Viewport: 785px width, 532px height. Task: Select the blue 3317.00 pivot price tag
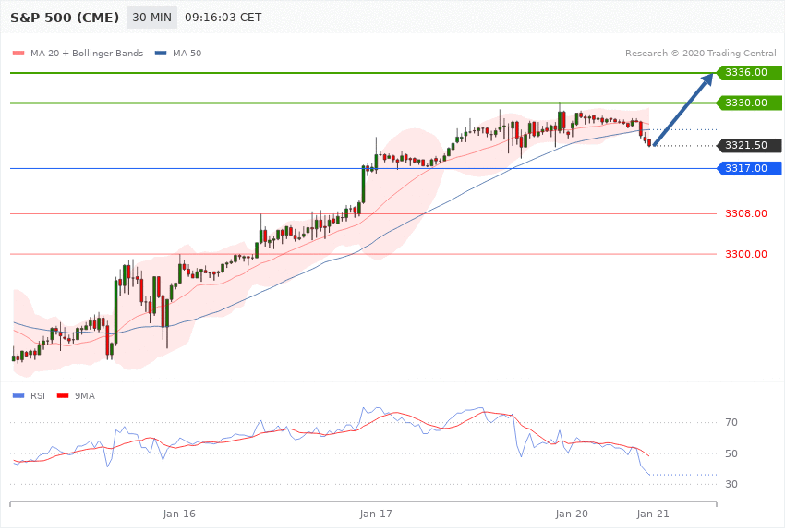coord(749,169)
